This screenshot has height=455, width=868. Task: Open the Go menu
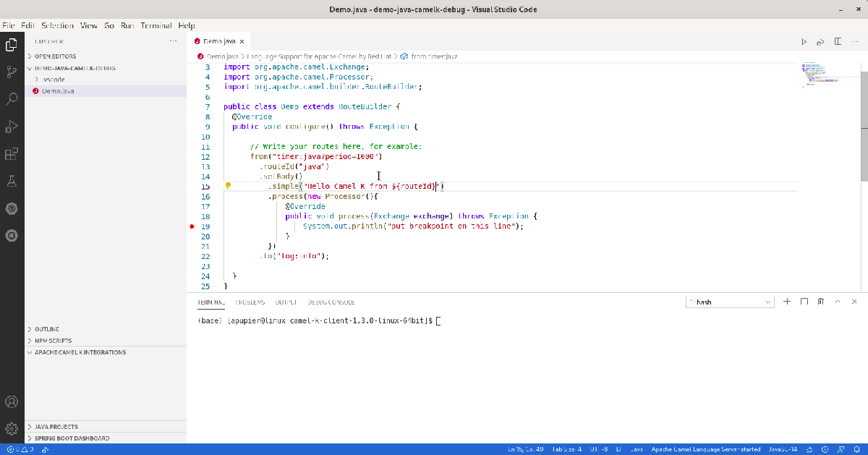pos(109,25)
